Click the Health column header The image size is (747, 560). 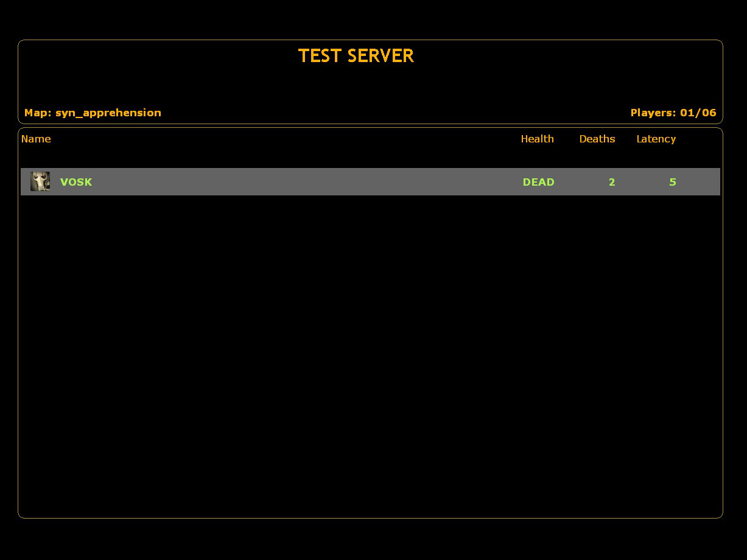tap(538, 139)
